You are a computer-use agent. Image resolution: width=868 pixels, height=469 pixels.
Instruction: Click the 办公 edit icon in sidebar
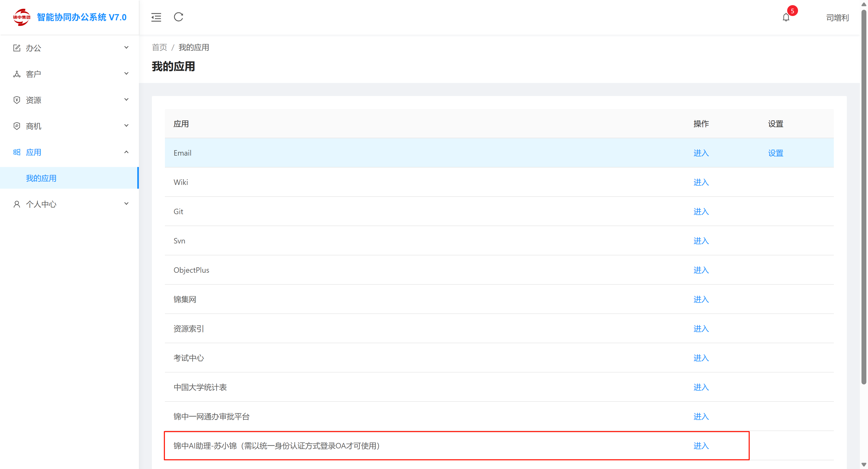coord(17,48)
